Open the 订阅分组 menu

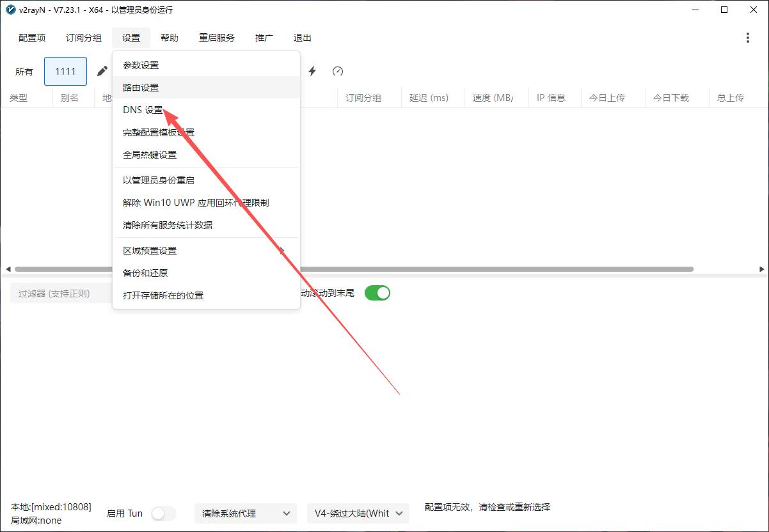84,38
